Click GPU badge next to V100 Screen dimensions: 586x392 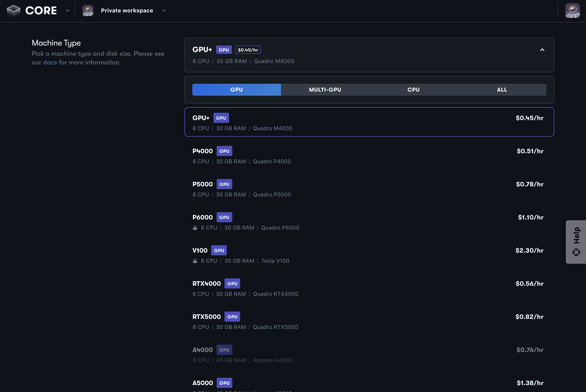point(219,250)
